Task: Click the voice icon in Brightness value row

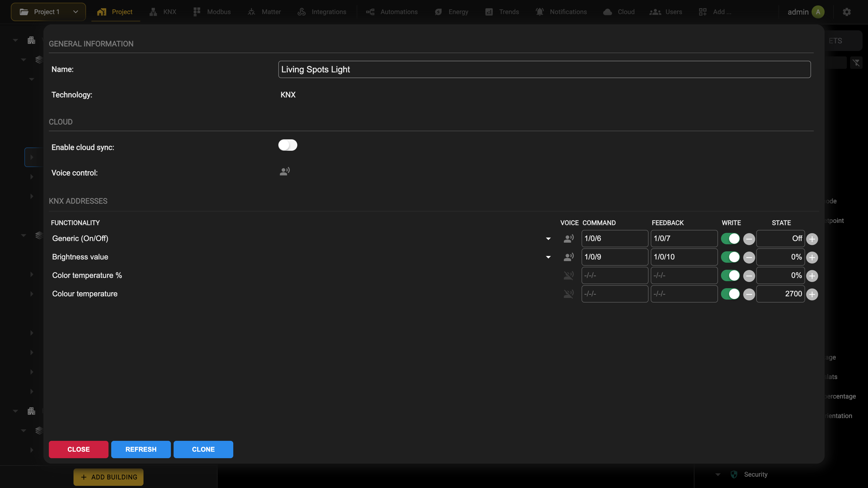Action: [x=569, y=257]
